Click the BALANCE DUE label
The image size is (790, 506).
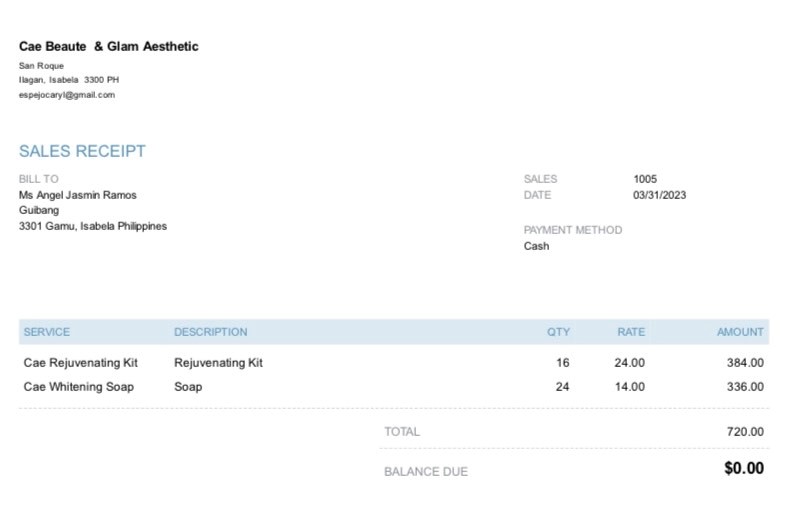pos(426,472)
